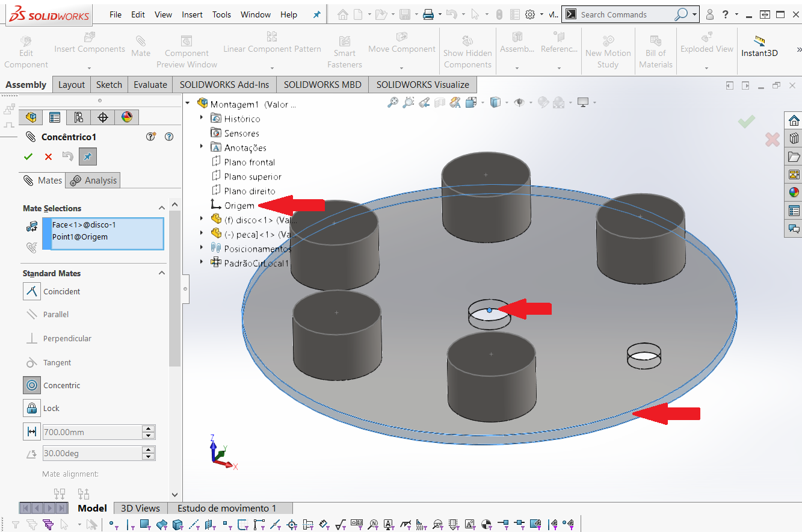The image size is (802, 532).
Task: Expand the Posicionamentos folder
Action: point(202,248)
